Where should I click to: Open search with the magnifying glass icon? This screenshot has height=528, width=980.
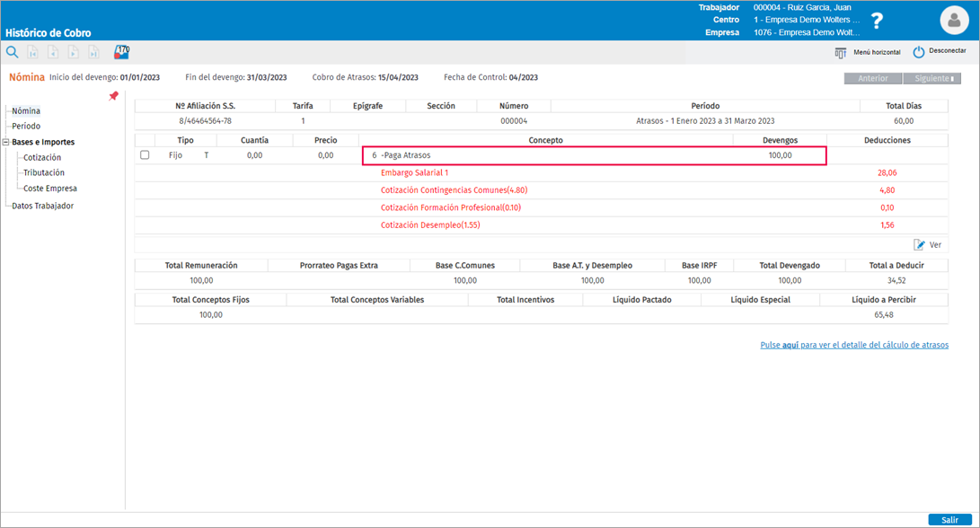click(x=13, y=52)
